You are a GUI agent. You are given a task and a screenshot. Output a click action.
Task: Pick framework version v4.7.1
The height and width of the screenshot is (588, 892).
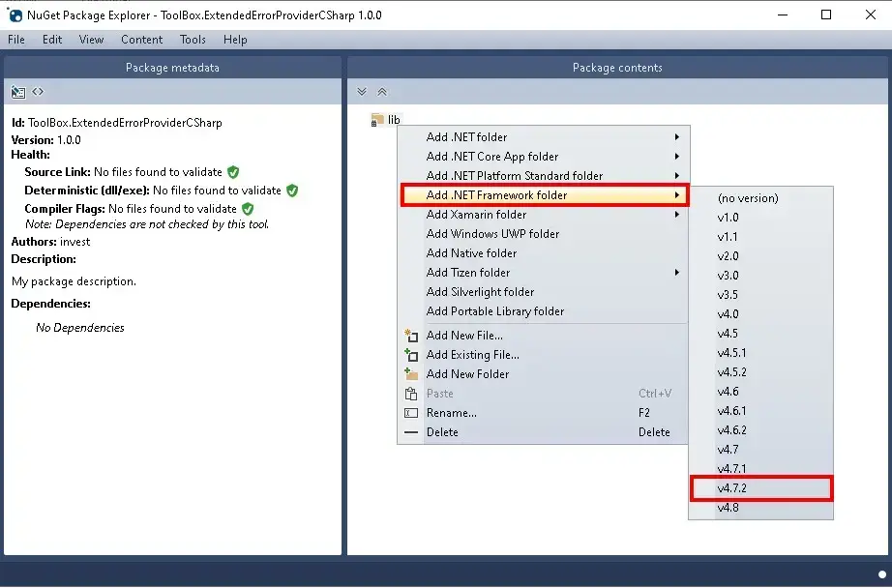click(760, 469)
